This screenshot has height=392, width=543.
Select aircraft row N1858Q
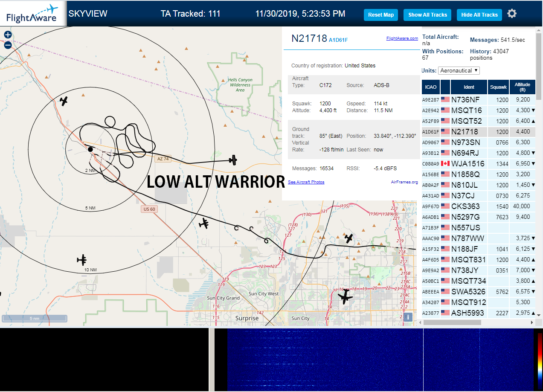coord(478,174)
